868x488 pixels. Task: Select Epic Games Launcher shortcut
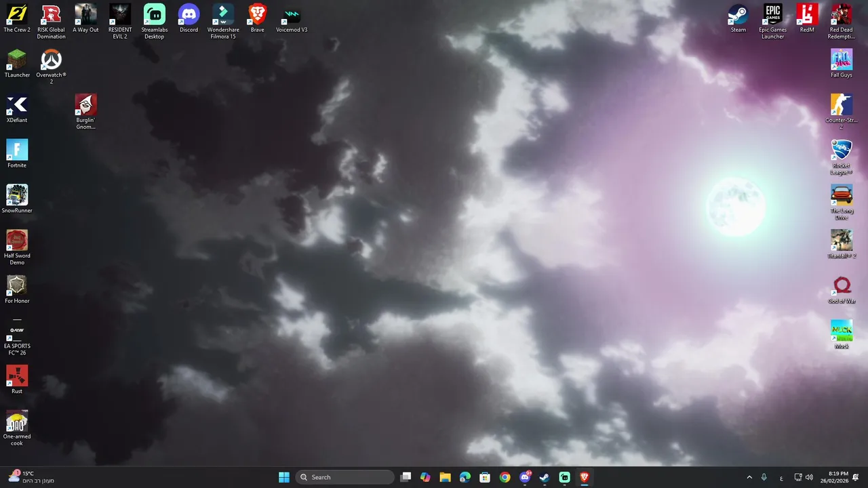pyautogui.click(x=772, y=22)
